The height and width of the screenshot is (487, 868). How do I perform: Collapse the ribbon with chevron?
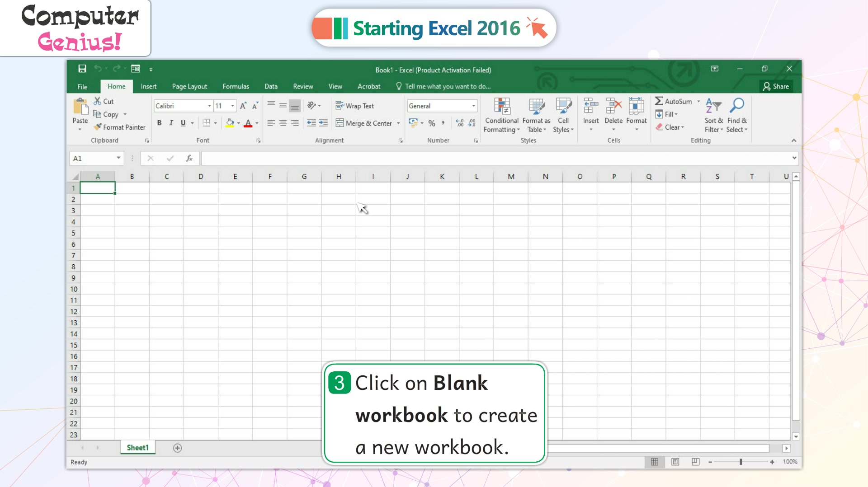pyautogui.click(x=794, y=140)
